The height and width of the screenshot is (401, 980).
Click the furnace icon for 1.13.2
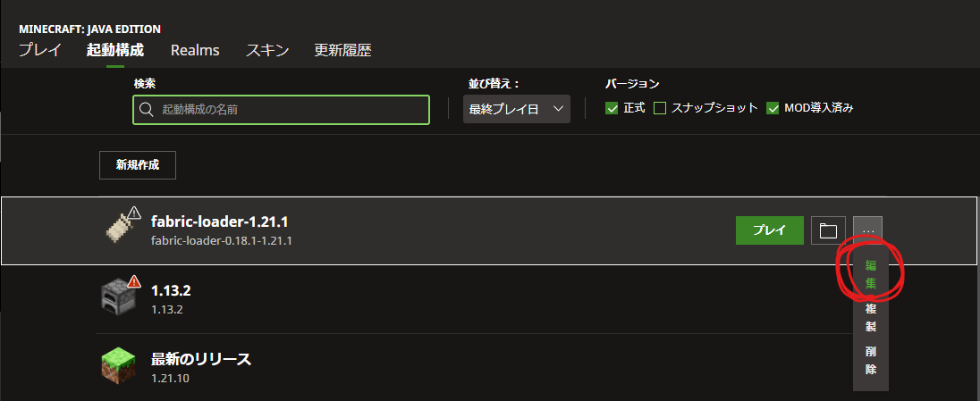(118, 298)
